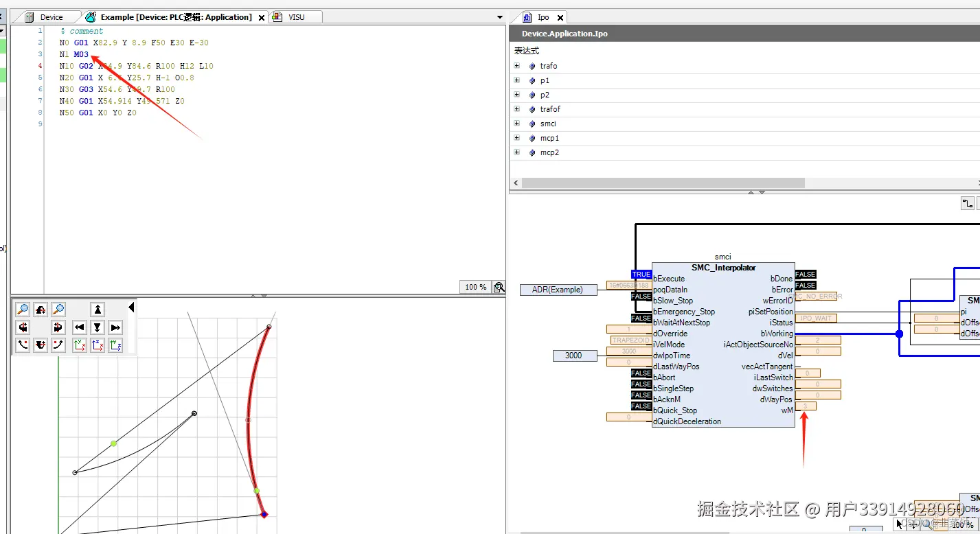Image resolution: width=980 pixels, height=534 pixels.
Task: Toggle the FALSE value on bAbort
Action: [x=641, y=373]
